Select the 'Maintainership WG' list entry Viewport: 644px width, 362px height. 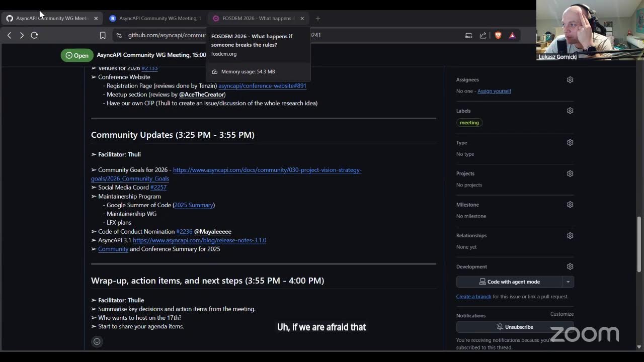click(x=131, y=214)
